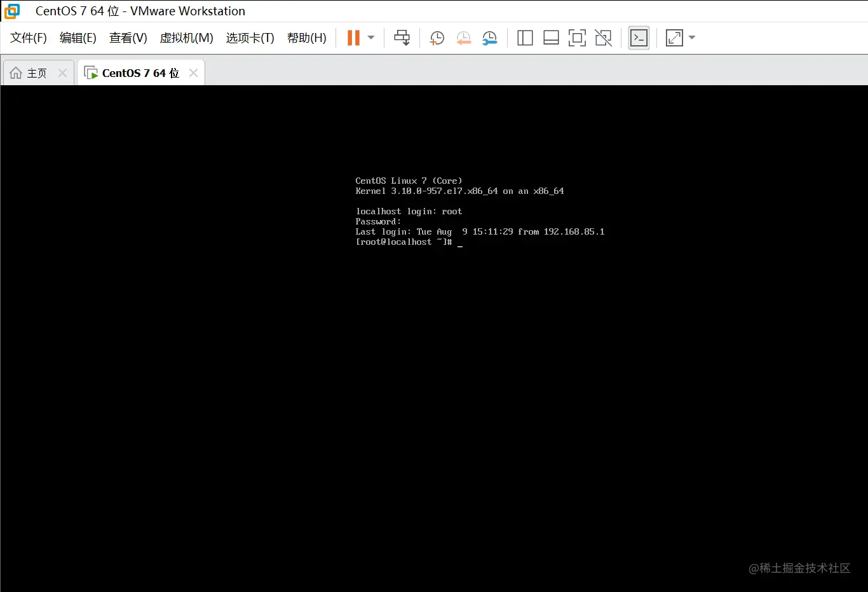This screenshot has width=868, height=592.
Task: Open the snapshot manager icon
Action: (489, 38)
